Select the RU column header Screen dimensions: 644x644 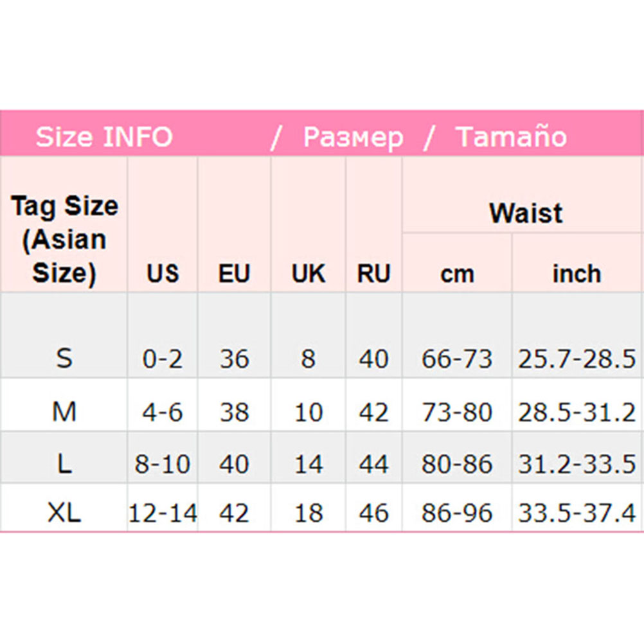click(373, 274)
